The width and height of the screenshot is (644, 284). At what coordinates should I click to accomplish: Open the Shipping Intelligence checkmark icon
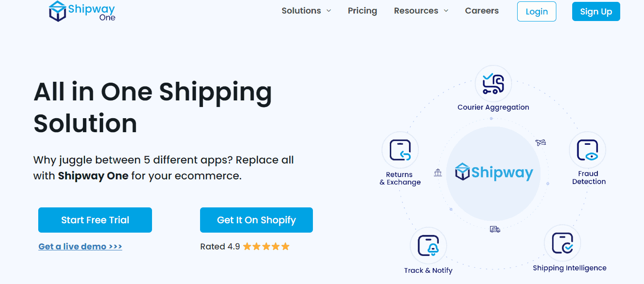coord(563,243)
